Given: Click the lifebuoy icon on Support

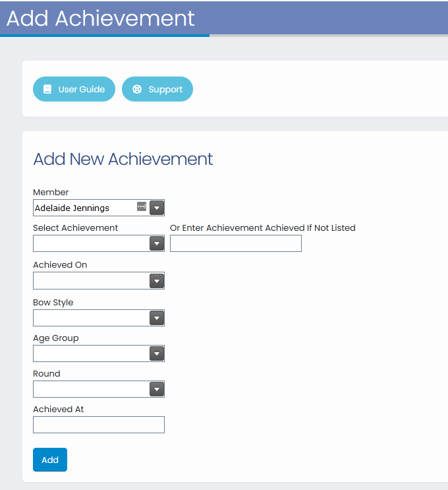Looking at the screenshot, I should (137, 89).
